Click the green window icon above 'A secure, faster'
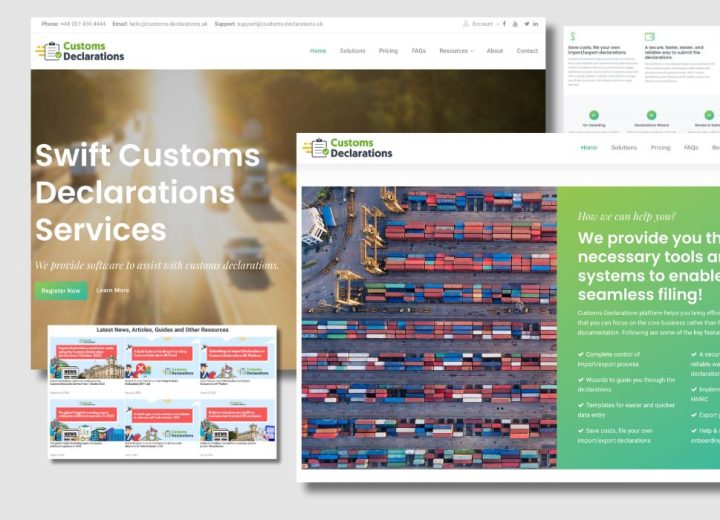This screenshot has height=520, width=720. click(x=649, y=36)
